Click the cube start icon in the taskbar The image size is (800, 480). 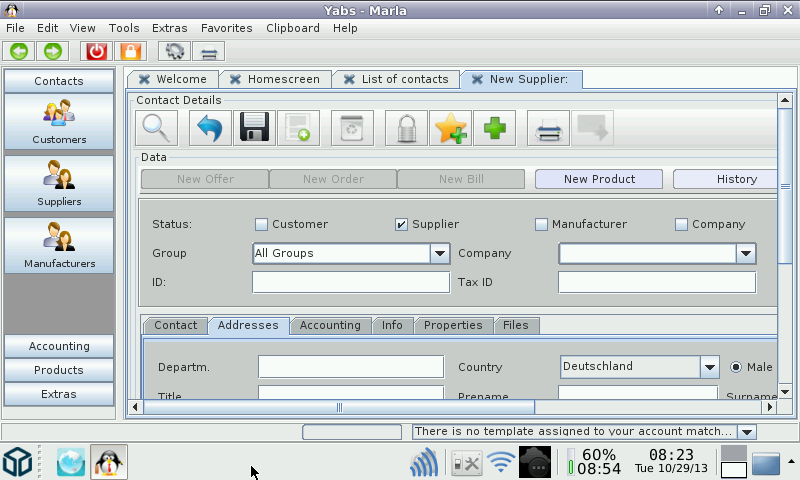(18, 462)
